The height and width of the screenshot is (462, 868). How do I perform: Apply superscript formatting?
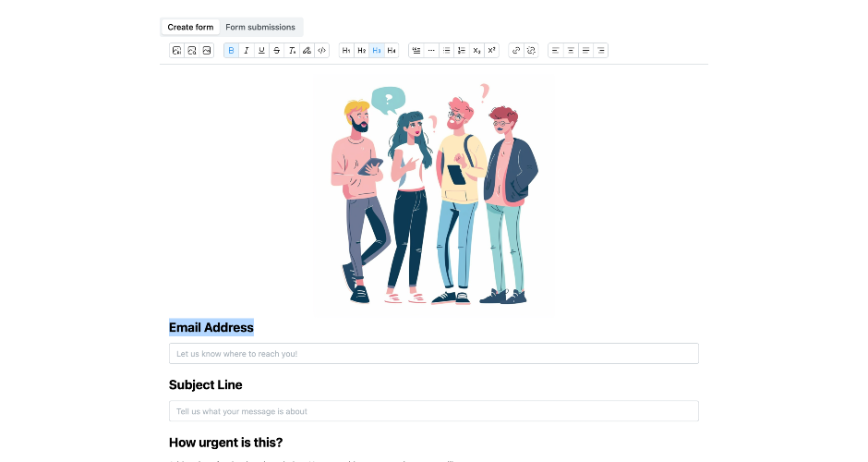tap(491, 51)
